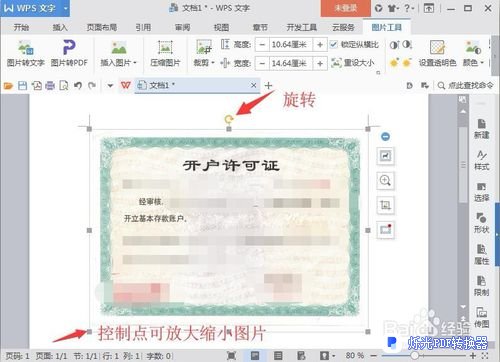
Task: Click the crop icon beside the picture
Action: [385, 205]
